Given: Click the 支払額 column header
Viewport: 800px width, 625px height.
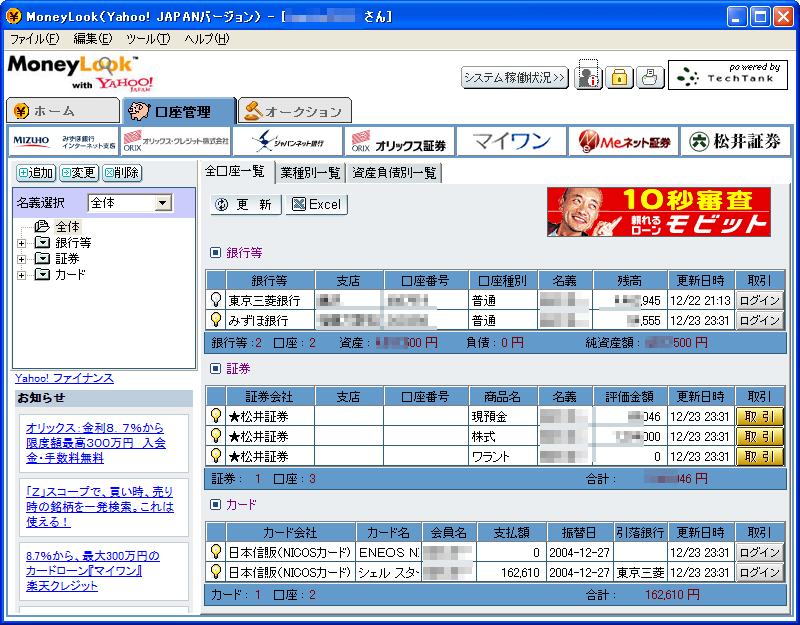Looking at the screenshot, I should (x=512, y=533).
